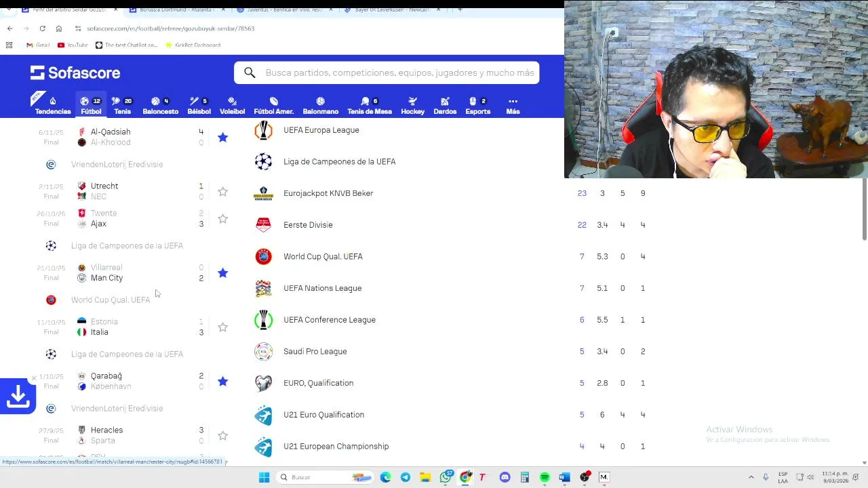Favorite the Utrecht vs NEC match
Viewport: 868px width, 488px height.
[x=222, y=191]
